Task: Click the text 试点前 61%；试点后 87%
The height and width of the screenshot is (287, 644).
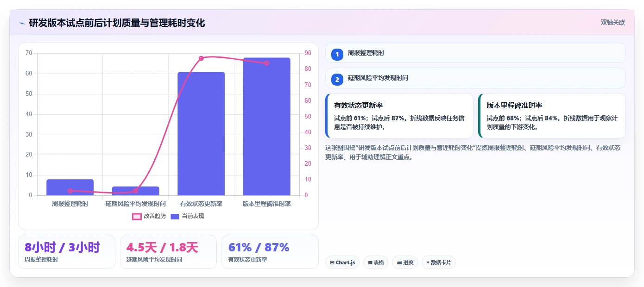Action: click(x=369, y=118)
